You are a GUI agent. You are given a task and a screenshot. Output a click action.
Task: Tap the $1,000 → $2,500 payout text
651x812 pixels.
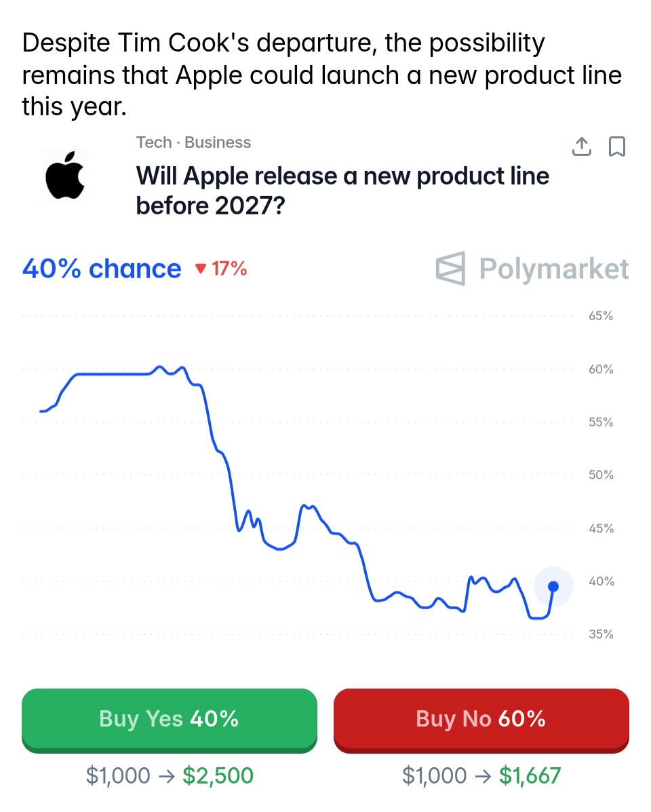point(170,775)
